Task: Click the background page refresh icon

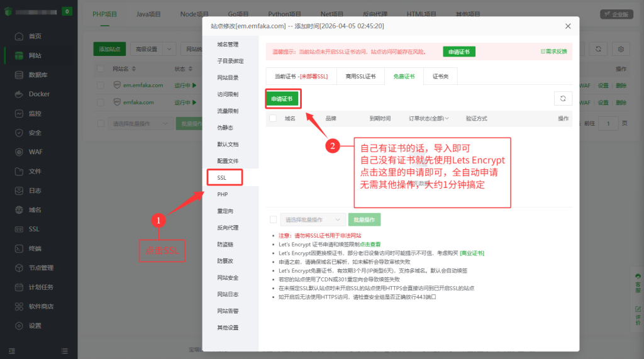Action: click(599, 49)
